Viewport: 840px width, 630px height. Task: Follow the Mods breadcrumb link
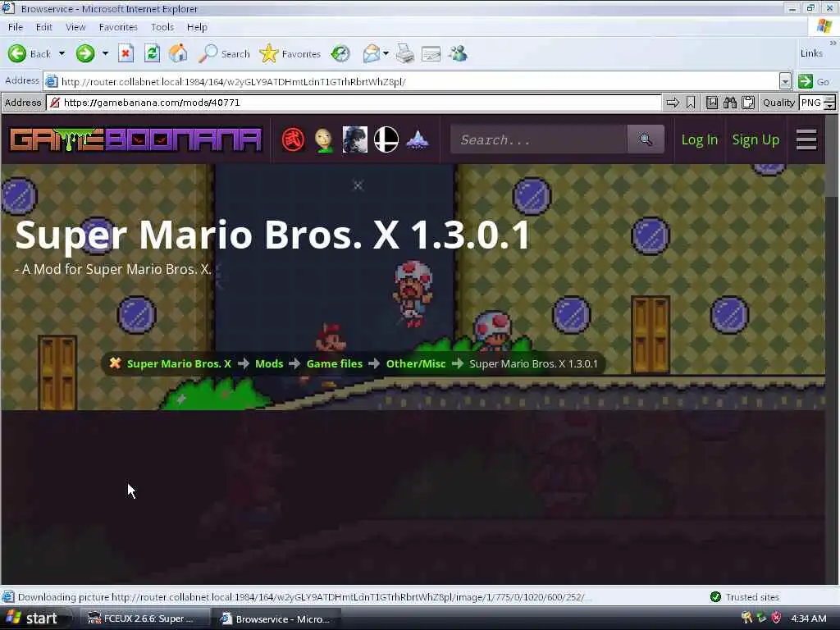coord(269,363)
